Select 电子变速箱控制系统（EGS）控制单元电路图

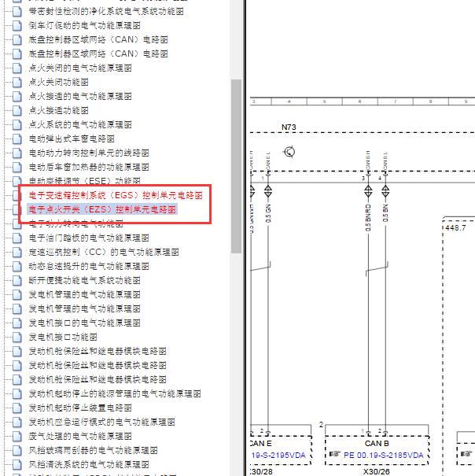pos(116,195)
